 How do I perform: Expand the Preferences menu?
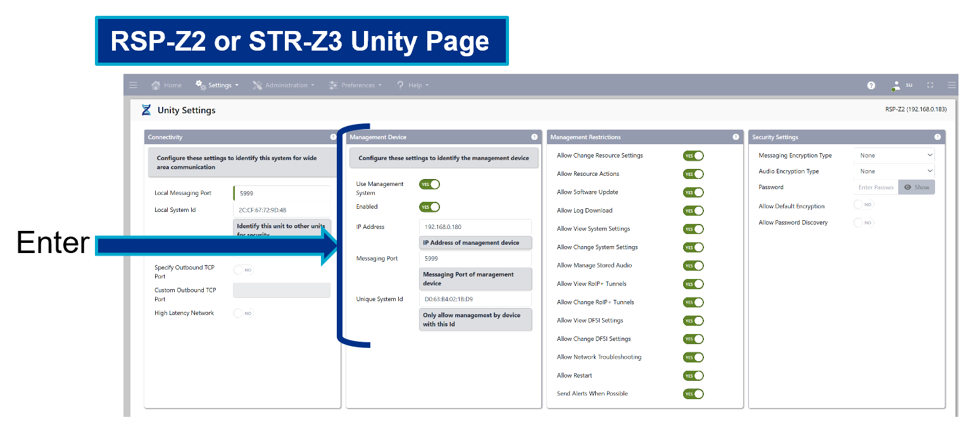355,85
